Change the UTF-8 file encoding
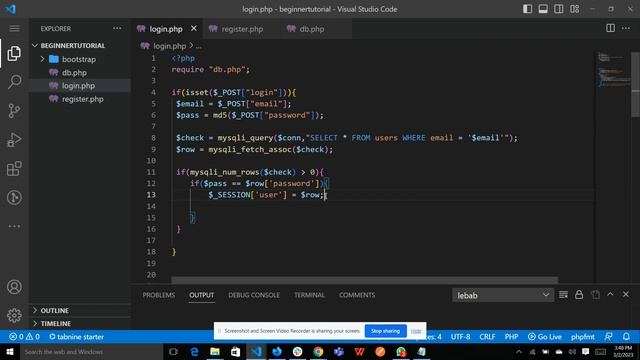 (x=460, y=337)
